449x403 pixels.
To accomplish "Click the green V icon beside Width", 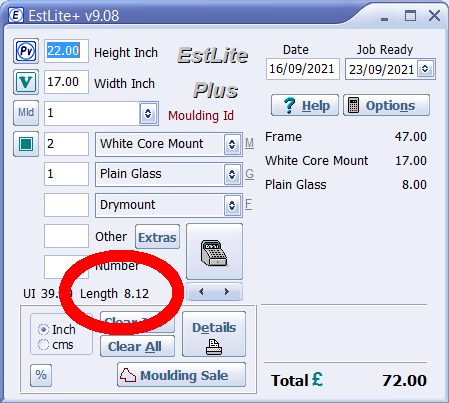I will tap(26, 82).
